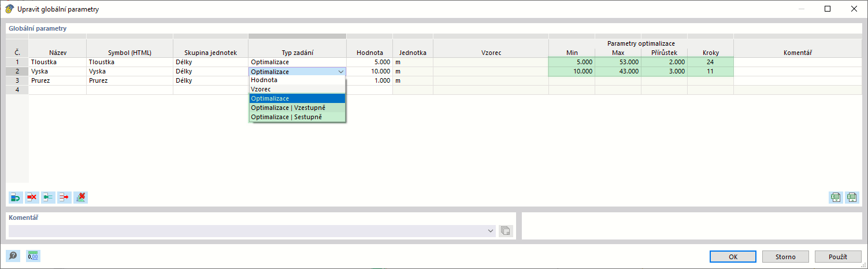868x269 pixels.
Task: Select Optimalizace | Sestupně option
Action: (297, 117)
